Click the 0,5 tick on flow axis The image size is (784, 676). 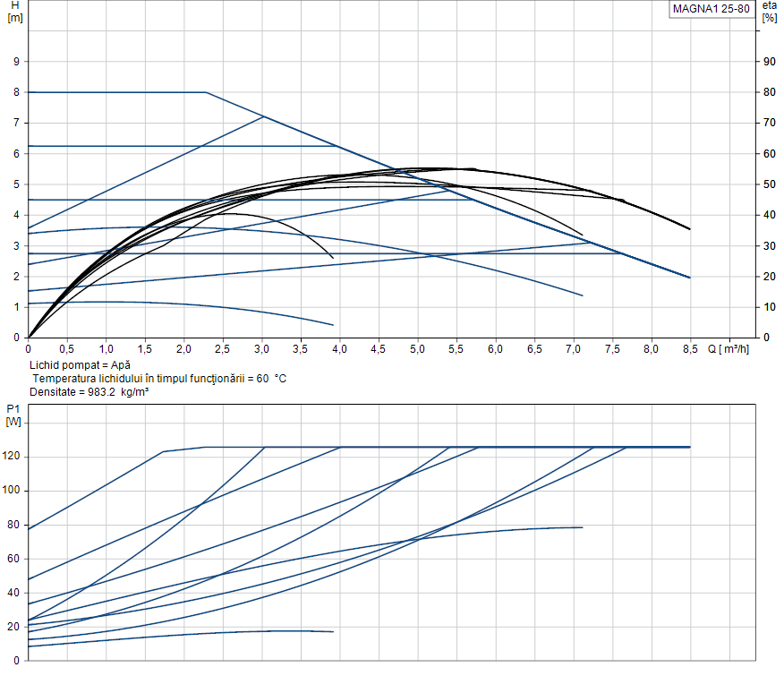[x=67, y=348]
